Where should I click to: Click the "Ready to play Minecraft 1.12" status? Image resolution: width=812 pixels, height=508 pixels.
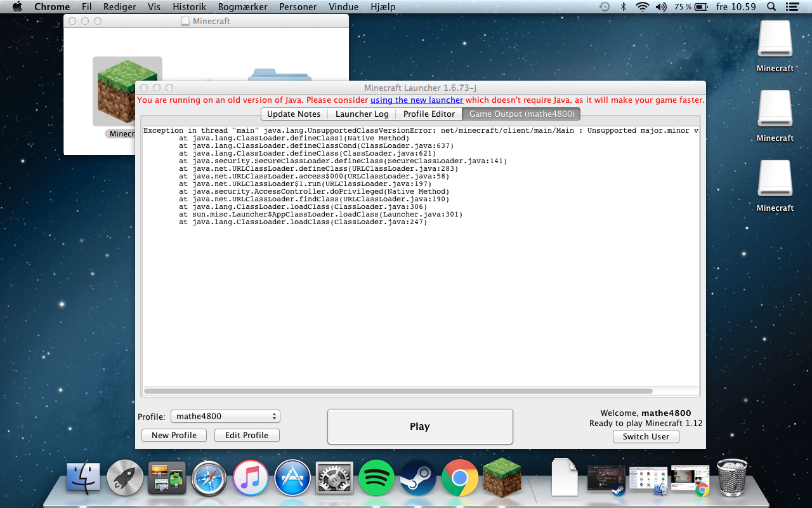[x=646, y=423]
